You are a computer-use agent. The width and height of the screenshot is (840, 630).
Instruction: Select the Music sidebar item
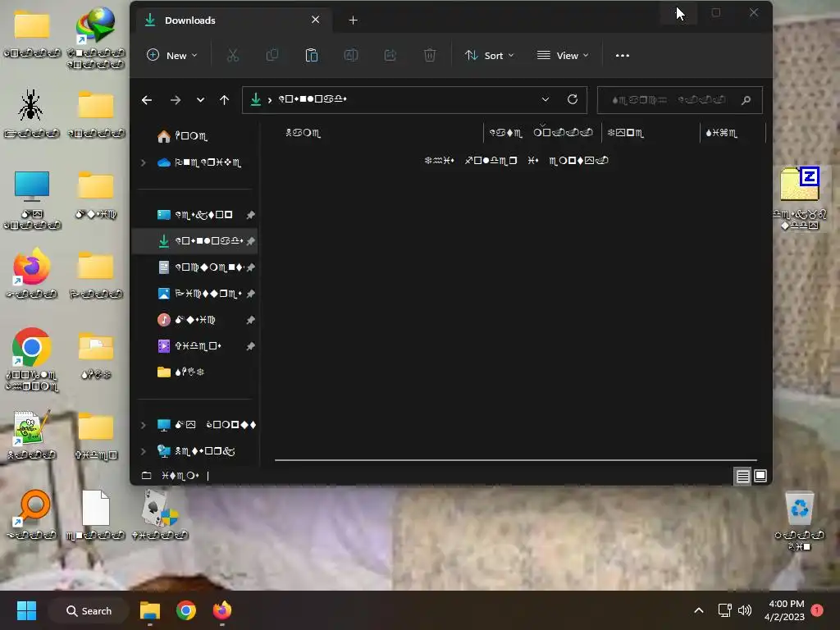(186, 320)
